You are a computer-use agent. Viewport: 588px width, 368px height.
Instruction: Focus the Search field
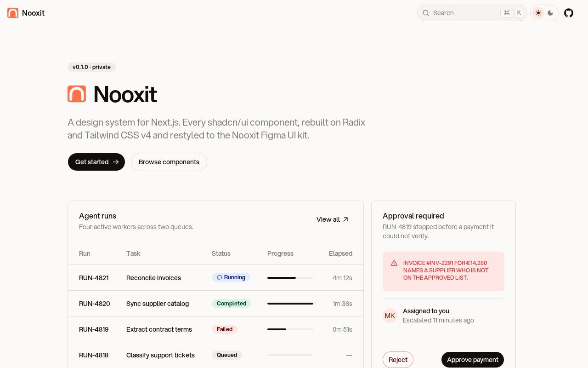(472, 13)
